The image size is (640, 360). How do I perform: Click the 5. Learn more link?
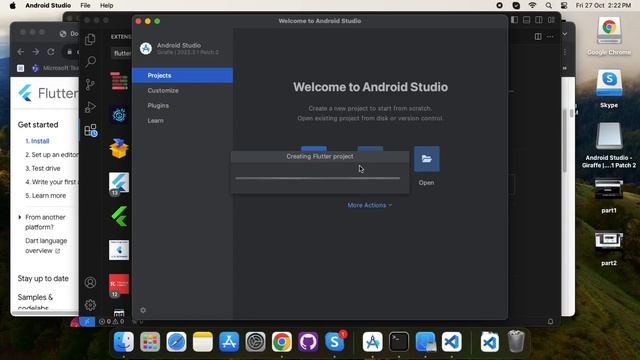pos(45,196)
